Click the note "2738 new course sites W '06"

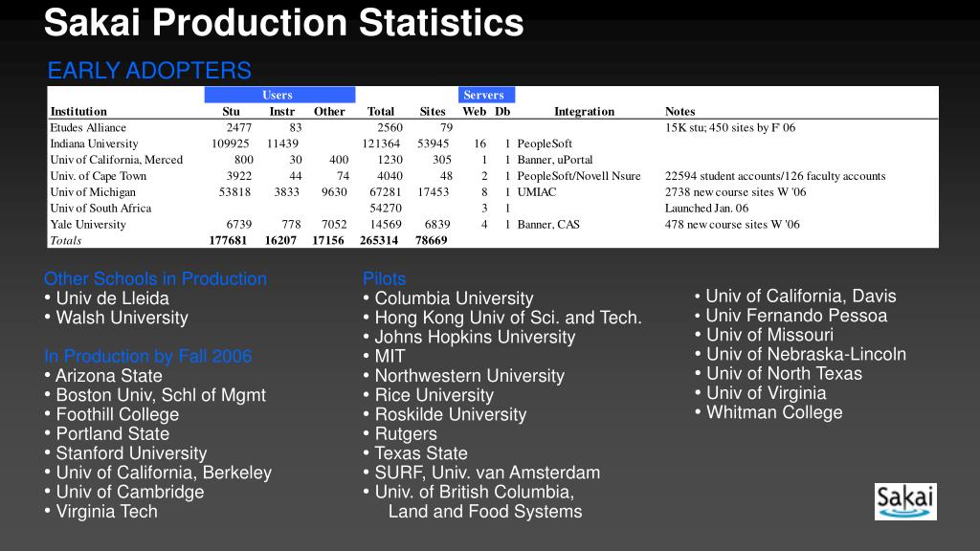coord(736,192)
